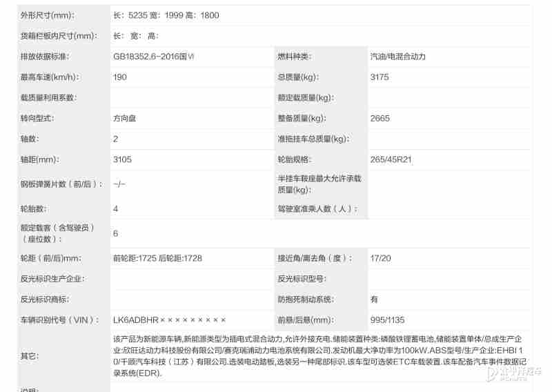The image size is (552, 392).
Task: Click the seating capacity value 6
Action: [x=116, y=234]
